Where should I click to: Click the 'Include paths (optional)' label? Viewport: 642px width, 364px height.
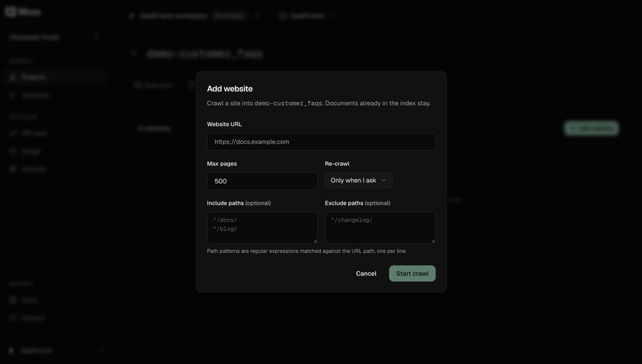239,203
